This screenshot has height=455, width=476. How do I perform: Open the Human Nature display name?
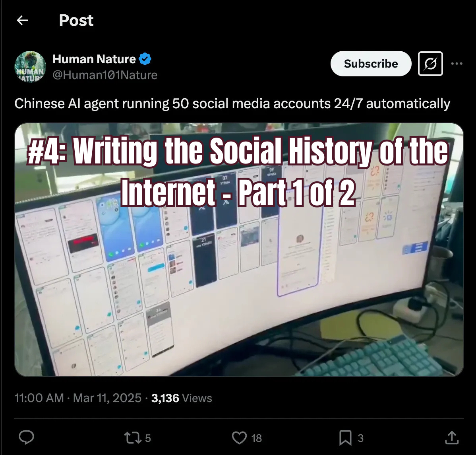(94, 59)
